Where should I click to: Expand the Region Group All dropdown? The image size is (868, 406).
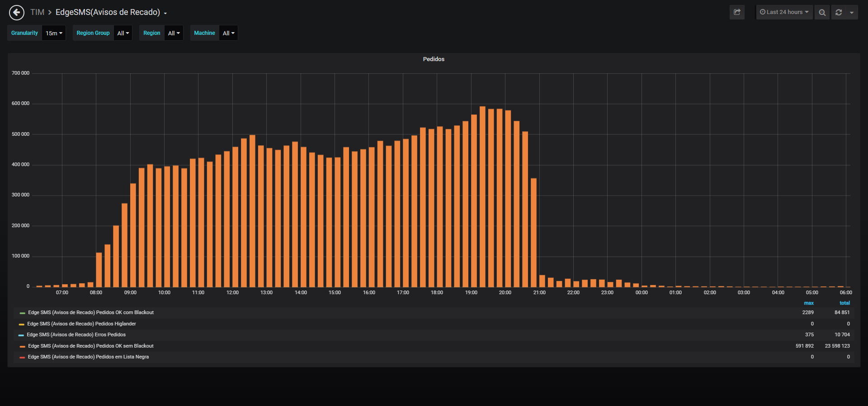pos(123,33)
